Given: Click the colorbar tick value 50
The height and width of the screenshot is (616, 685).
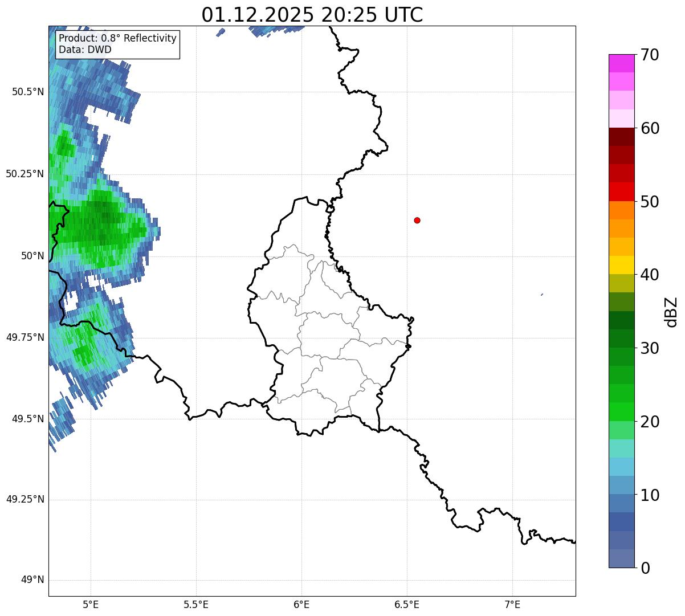Looking at the screenshot, I should pyautogui.click(x=650, y=202).
